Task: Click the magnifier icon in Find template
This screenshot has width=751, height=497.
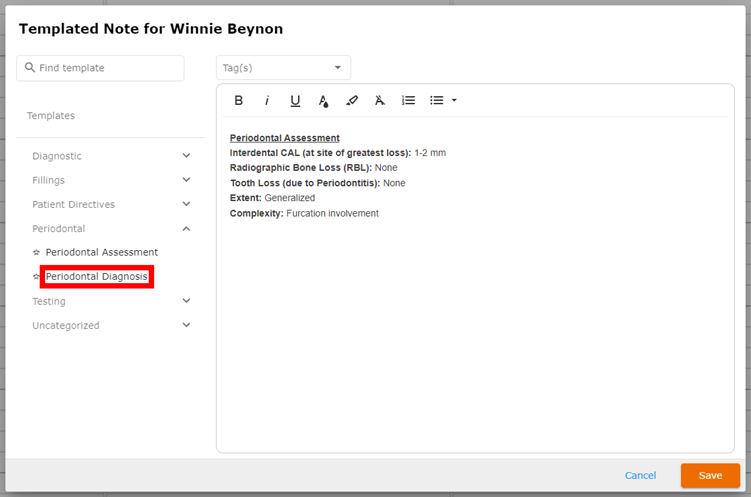Action: [x=30, y=68]
